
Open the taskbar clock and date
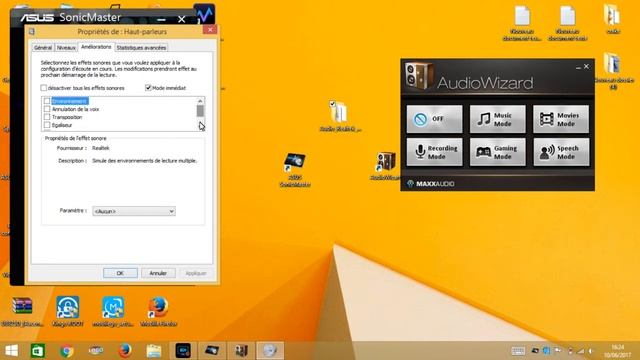click(617, 351)
